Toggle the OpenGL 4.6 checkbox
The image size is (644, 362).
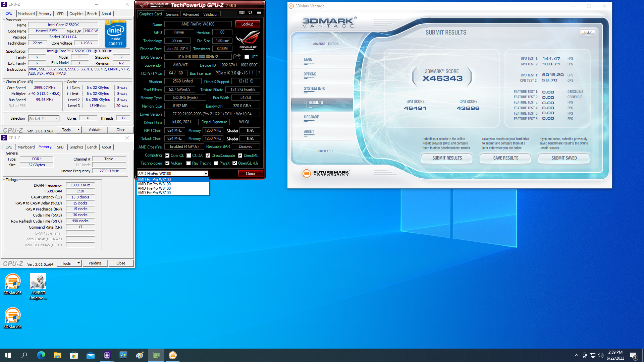pyautogui.click(x=235, y=163)
